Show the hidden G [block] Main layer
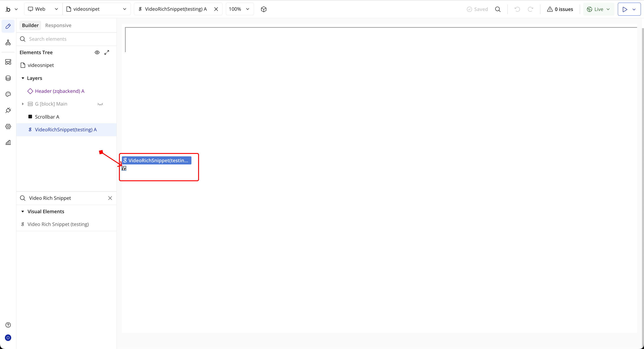The height and width of the screenshot is (349, 644). 100,104
